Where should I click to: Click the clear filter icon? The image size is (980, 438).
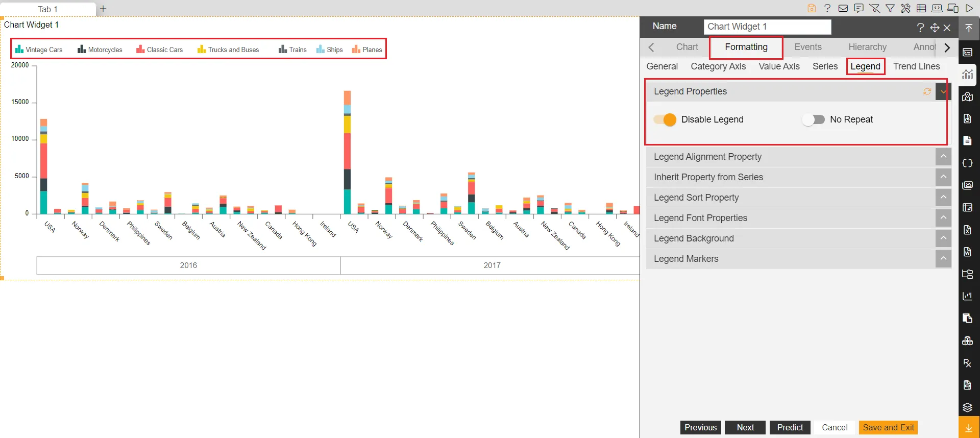coord(874,8)
